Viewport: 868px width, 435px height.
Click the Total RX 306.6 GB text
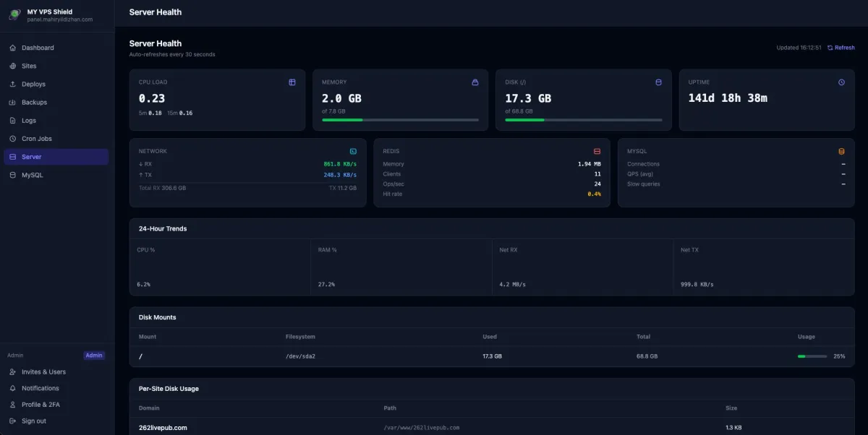coord(163,188)
